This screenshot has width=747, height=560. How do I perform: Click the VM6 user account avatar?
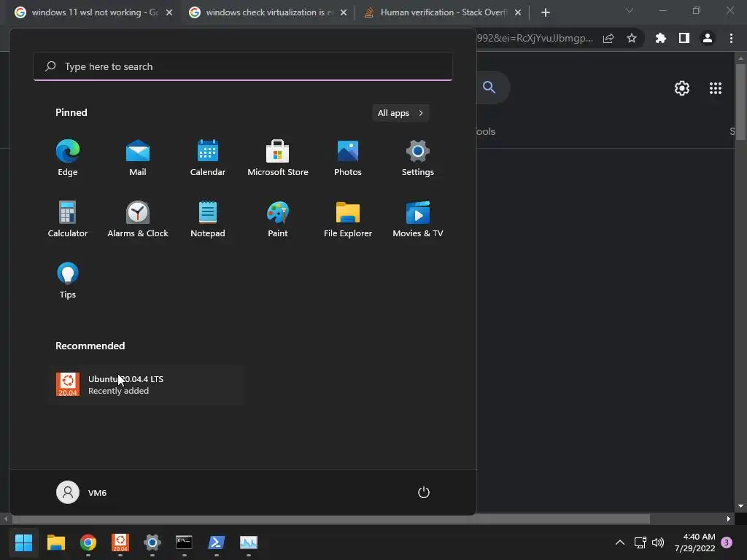tap(68, 492)
